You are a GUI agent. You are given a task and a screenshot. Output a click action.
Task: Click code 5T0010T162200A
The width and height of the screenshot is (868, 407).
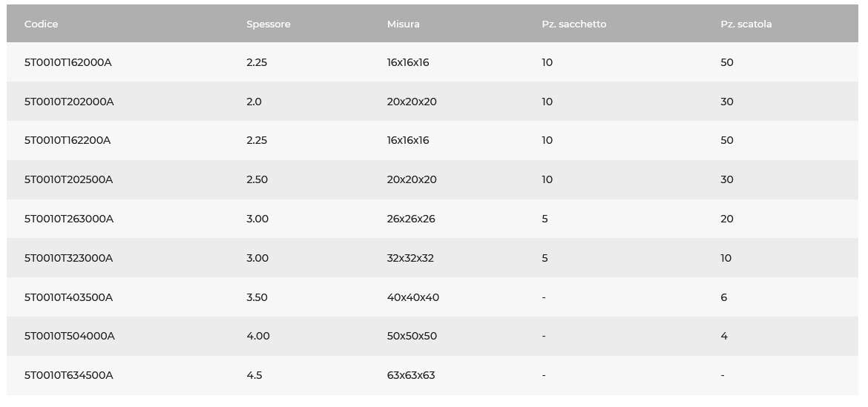68,140
